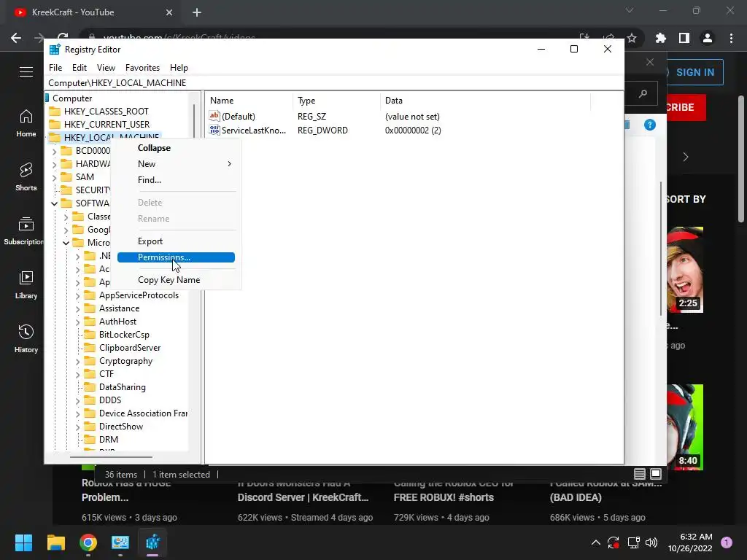Click the DDDS folder icon
Image resolution: width=747 pixels, height=560 pixels.
pyautogui.click(x=90, y=400)
